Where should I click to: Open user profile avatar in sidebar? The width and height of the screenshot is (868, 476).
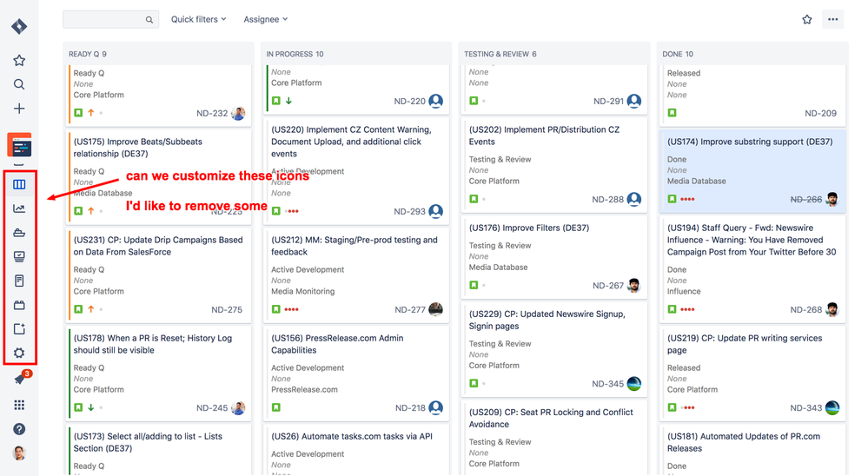click(19, 453)
